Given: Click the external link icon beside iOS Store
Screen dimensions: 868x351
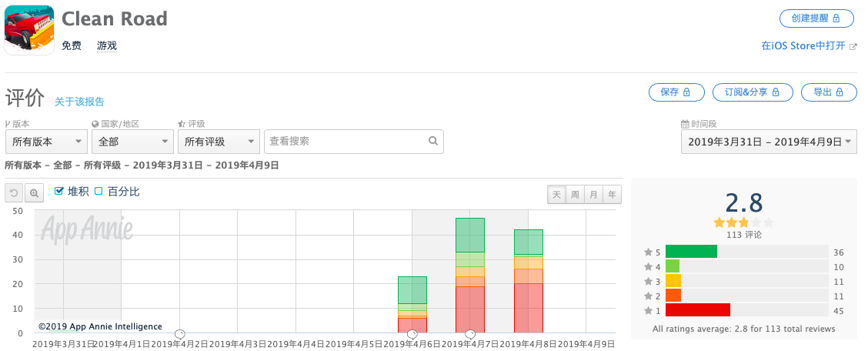Looking at the screenshot, I should (x=853, y=46).
